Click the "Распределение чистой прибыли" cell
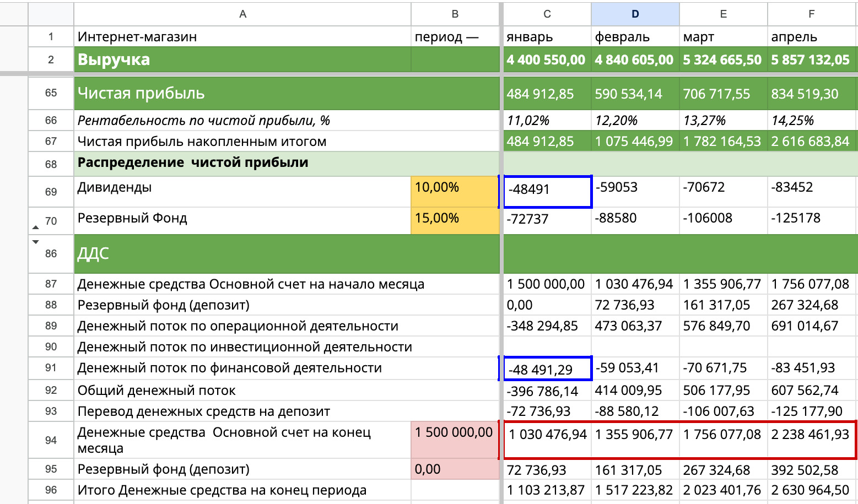Screen dimensions: 858x504 click(x=242, y=163)
